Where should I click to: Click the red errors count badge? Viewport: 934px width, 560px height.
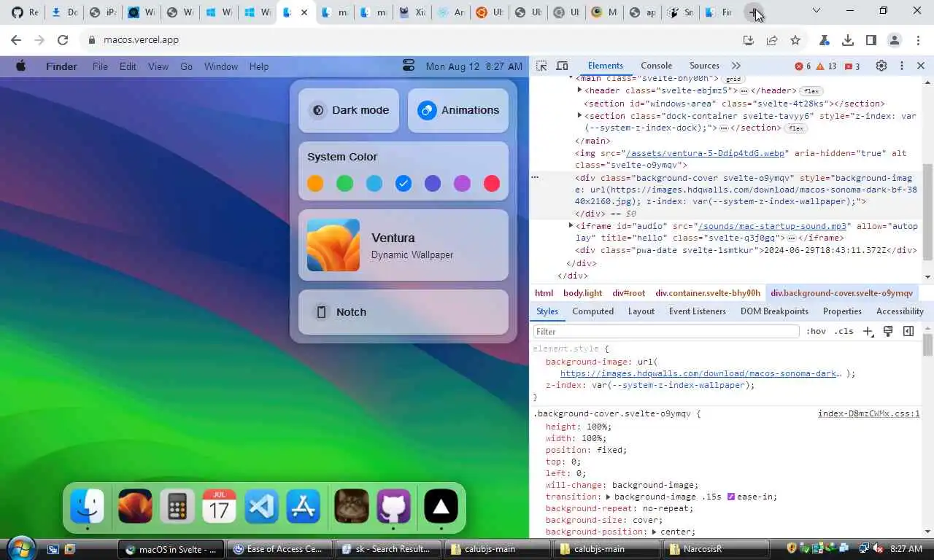(803, 66)
